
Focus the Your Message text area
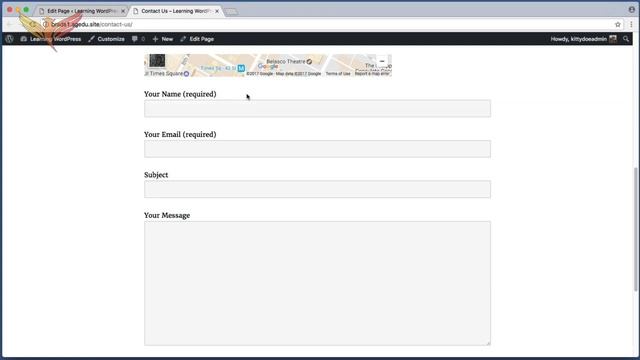[317, 283]
